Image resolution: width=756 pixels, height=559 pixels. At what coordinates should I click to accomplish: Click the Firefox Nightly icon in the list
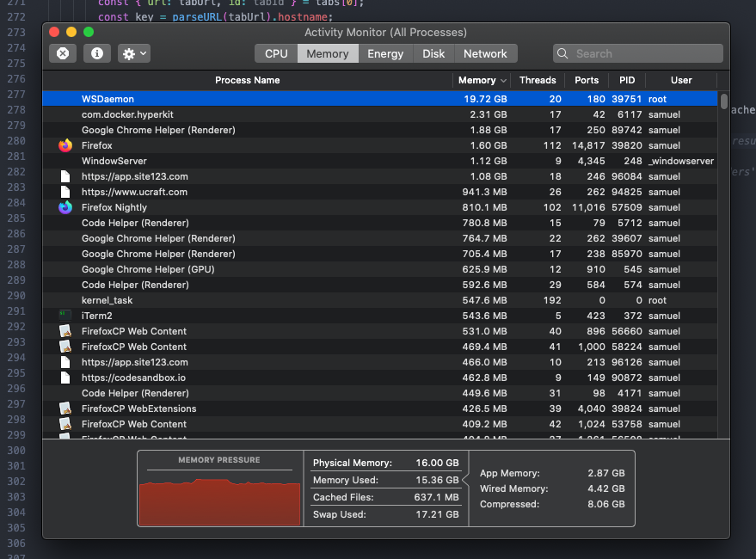click(x=65, y=207)
